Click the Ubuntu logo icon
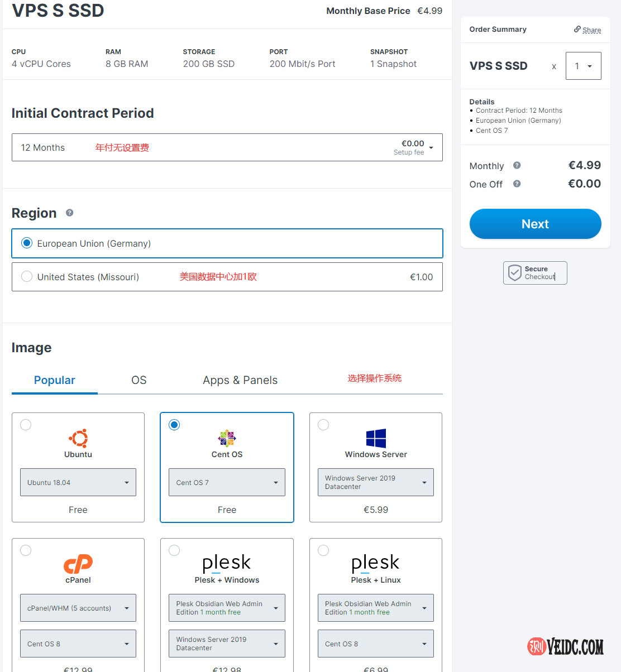 [x=78, y=439]
